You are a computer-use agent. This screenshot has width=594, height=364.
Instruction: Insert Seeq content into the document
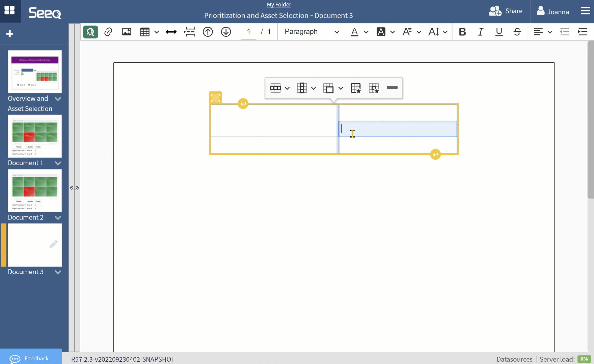(90, 32)
